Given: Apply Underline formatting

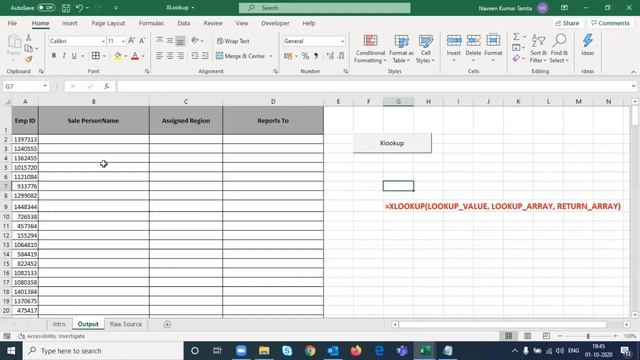Looking at the screenshot, I should [74, 56].
